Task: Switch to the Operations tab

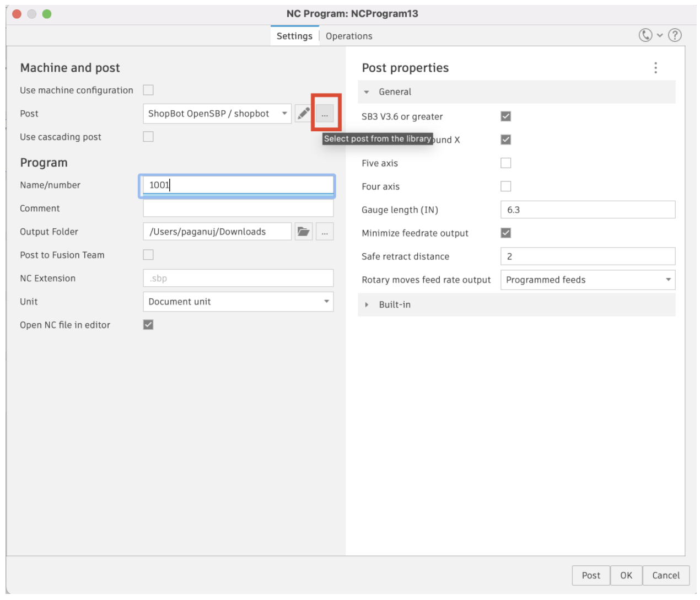Action: (349, 36)
